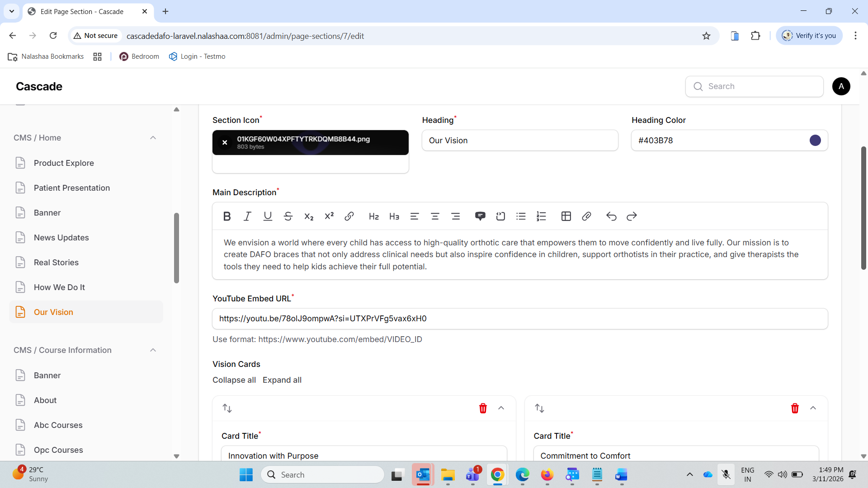The width and height of the screenshot is (868, 488).
Task: Toggle underline formatting in editor
Action: coord(268,216)
